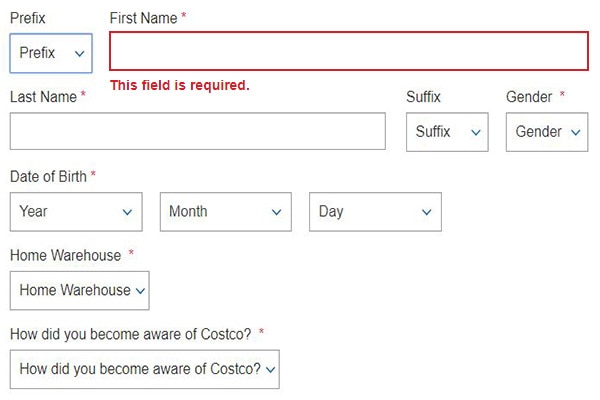Click the Last Name label text
This screenshot has height=400, width=600.
43,97
